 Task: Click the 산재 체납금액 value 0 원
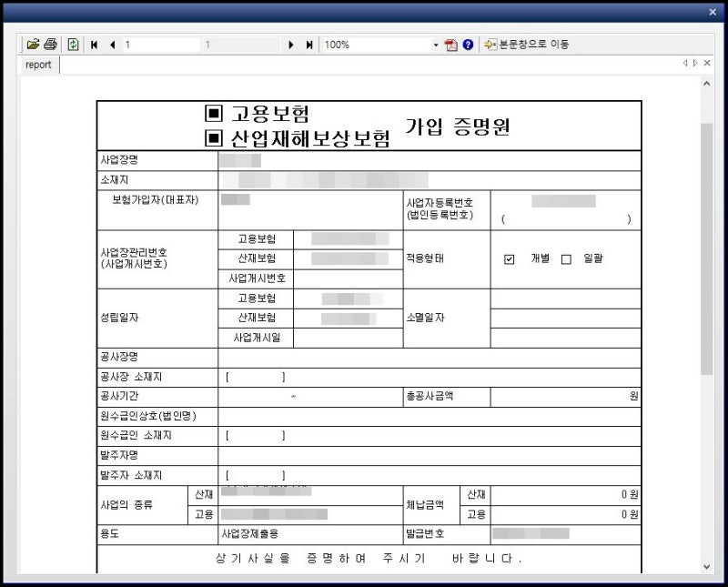[630, 494]
